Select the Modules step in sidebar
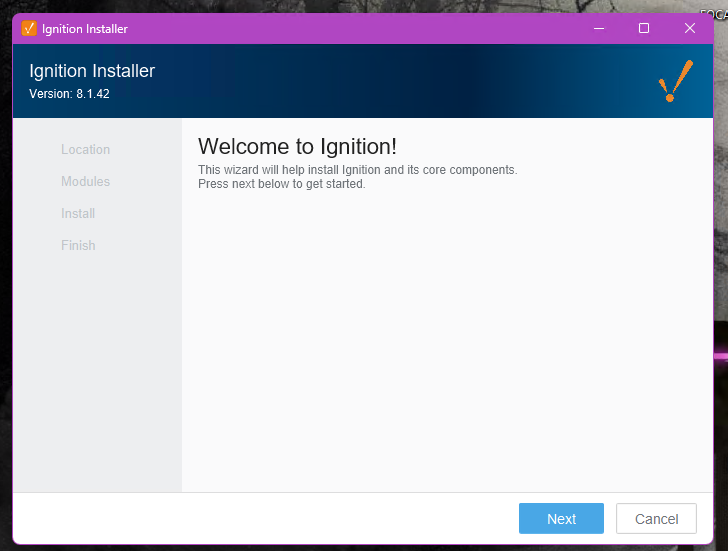 click(85, 182)
